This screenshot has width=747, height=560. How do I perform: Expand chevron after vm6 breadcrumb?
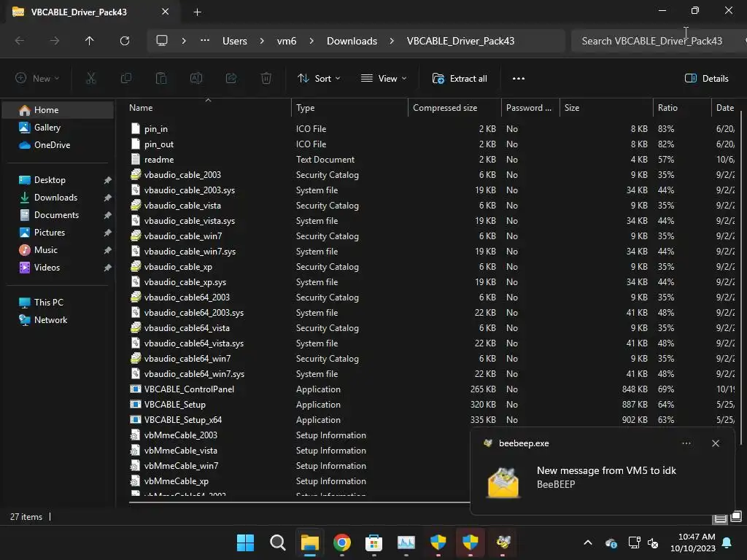(311, 41)
